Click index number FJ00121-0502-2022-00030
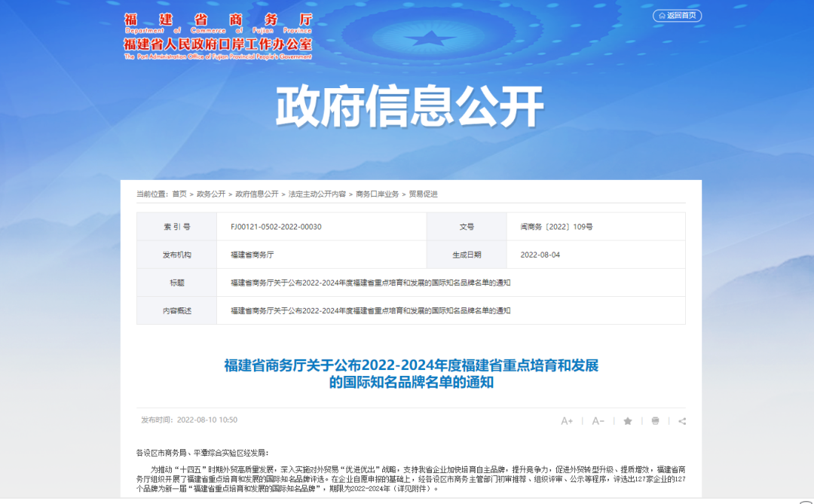 pyautogui.click(x=276, y=227)
